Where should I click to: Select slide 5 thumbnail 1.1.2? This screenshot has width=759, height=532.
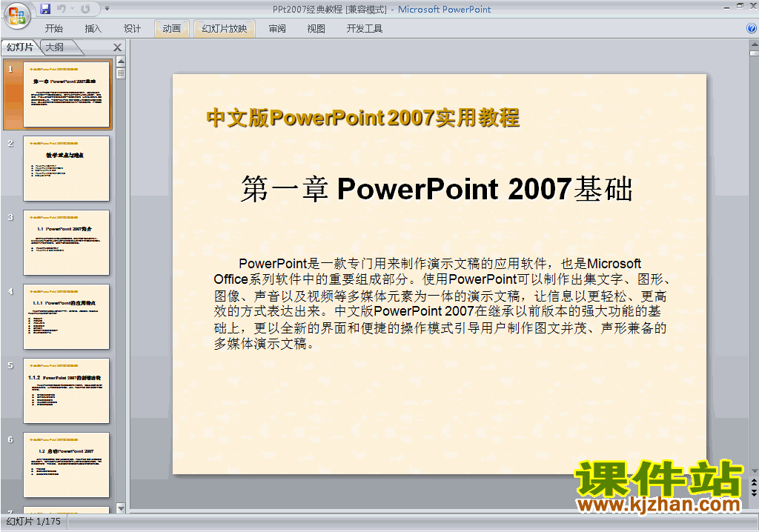(66, 390)
